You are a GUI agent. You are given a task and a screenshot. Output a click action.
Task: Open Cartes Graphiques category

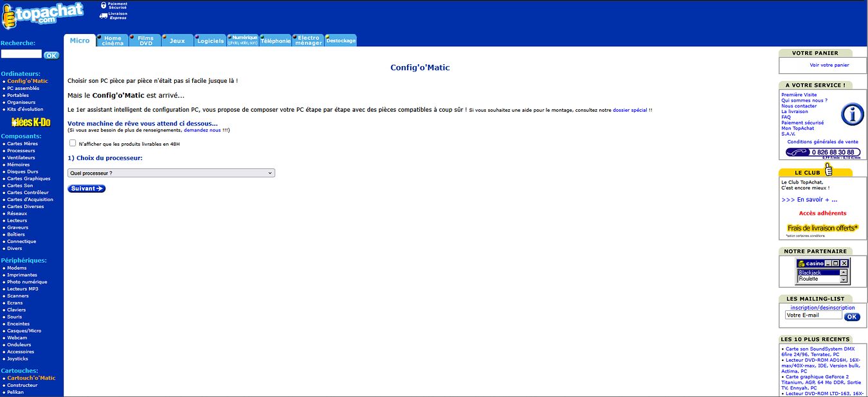click(29, 179)
